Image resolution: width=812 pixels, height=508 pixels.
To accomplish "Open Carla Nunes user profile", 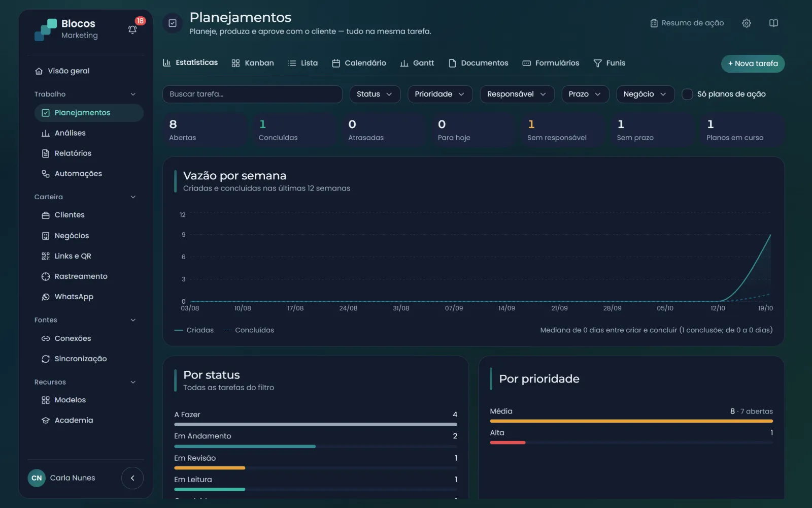I will tap(62, 478).
